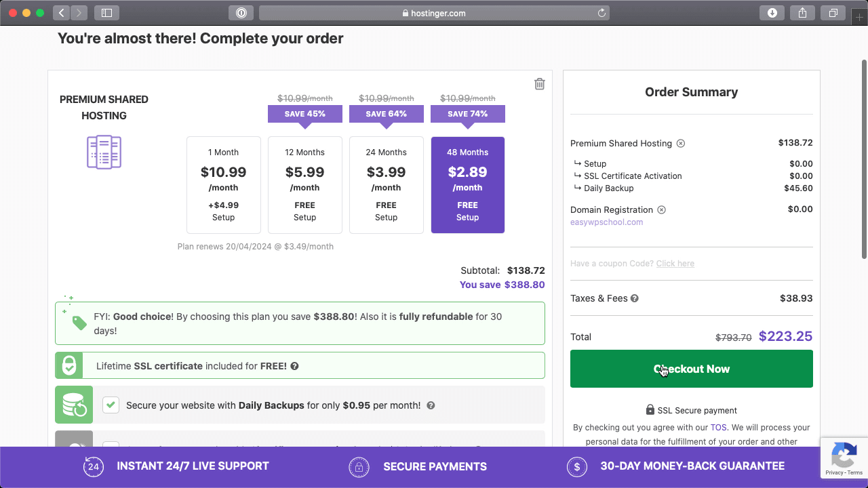Click the money-back guarantee dollar icon
868x488 pixels.
coord(576,466)
